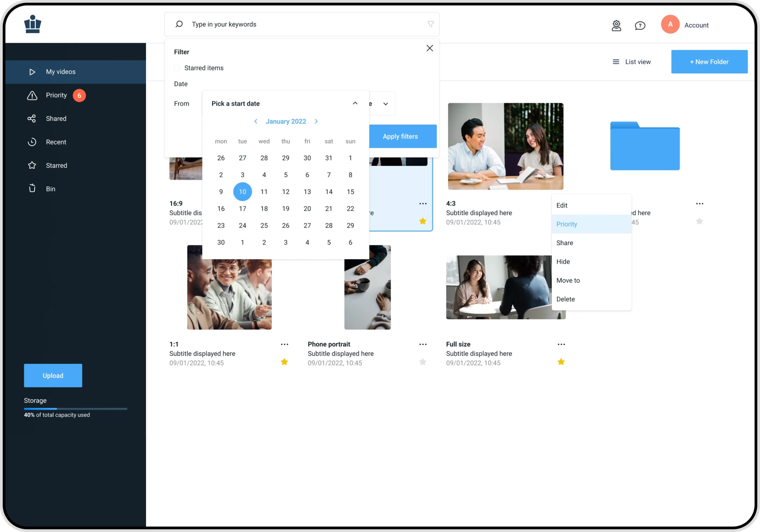The width and height of the screenshot is (760, 532).
Task: Unstar the 1:1 video
Action: tap(284, 362)
